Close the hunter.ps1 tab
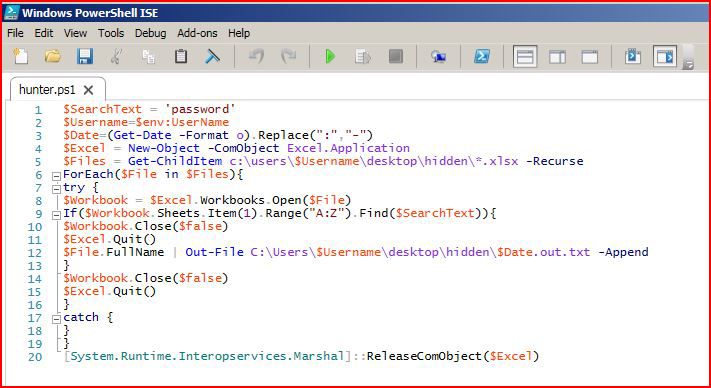Viewport: 711px width, 388px height. point(88,90)
